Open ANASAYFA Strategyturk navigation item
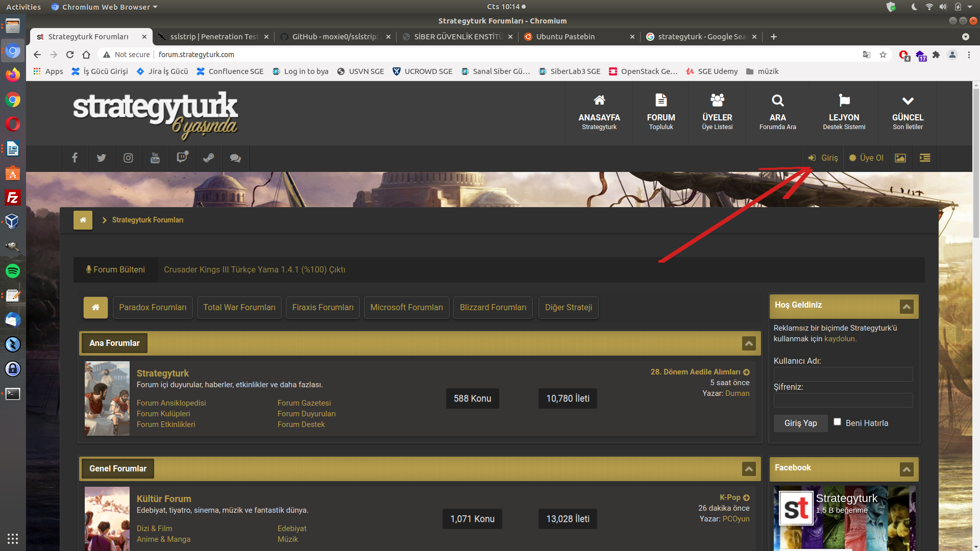980x551 pixels. click(x=599, y=113)
